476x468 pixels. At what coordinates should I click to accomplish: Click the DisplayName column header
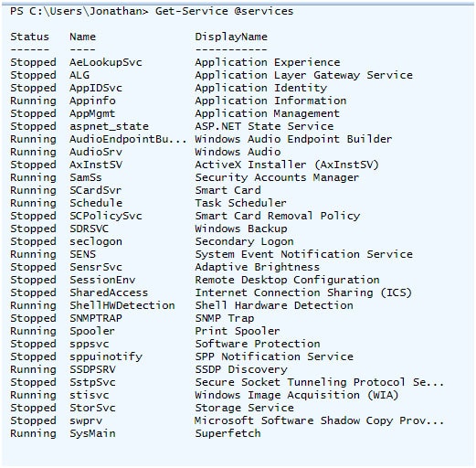point(231,37)
